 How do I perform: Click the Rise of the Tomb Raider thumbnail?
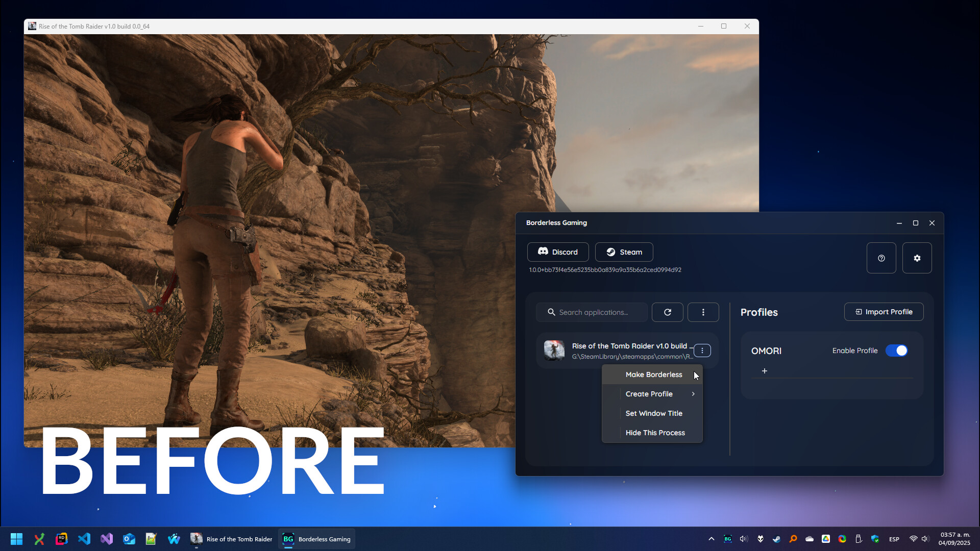tap(554, 350)
